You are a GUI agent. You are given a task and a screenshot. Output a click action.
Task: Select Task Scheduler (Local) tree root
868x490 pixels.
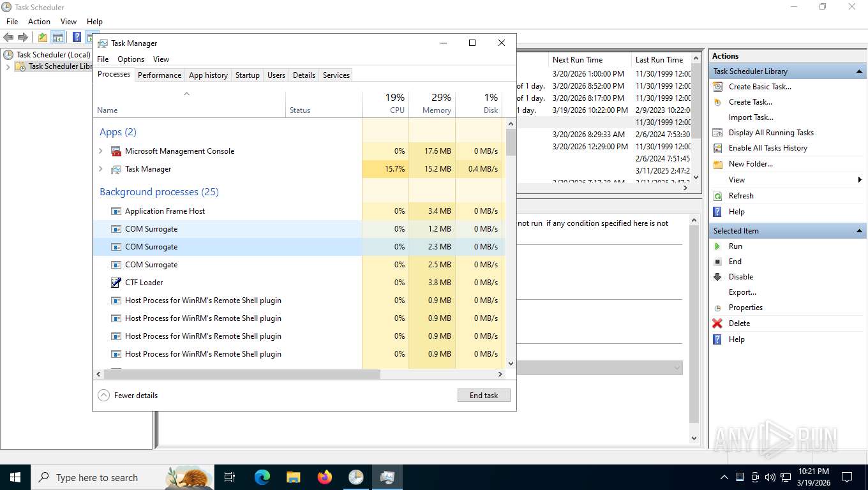53,55
